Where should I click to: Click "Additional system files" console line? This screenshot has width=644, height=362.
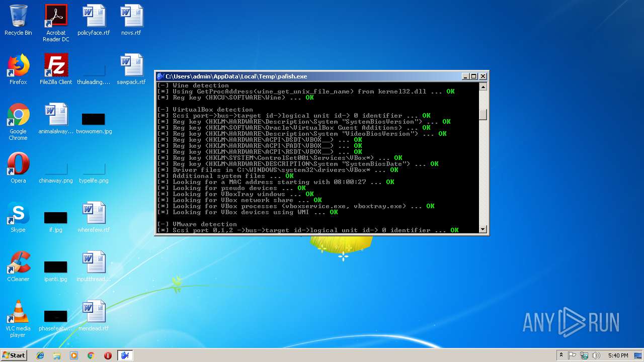pos(225,176)
